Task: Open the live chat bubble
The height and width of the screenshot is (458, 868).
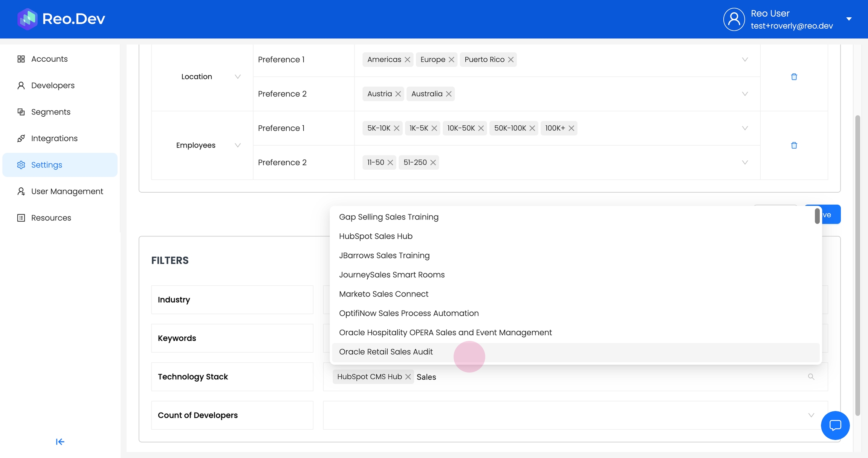Action: pos(835,425)
